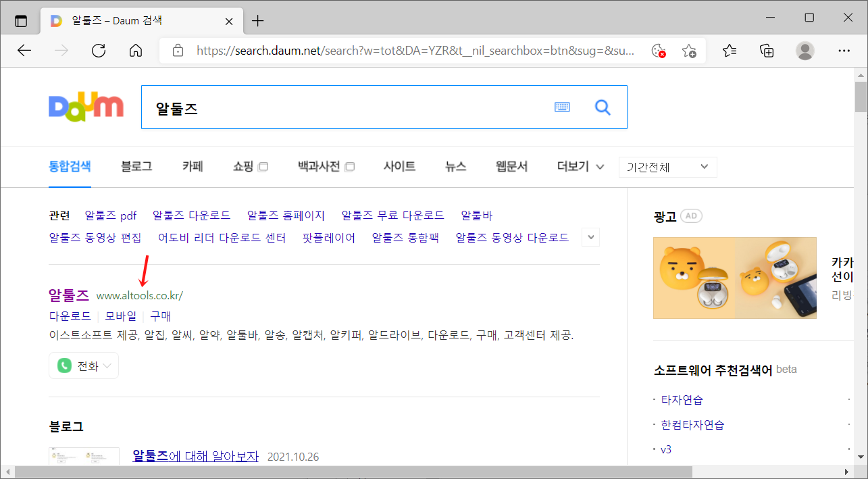
Task: Click the www.altools.co.kr/ URL
Action: click(140, 296)
